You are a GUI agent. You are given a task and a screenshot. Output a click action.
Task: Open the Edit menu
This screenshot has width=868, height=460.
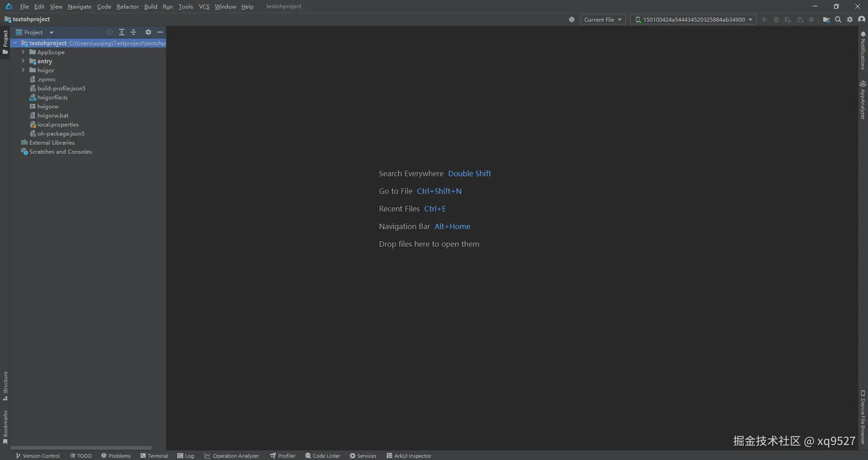point(39,6)
